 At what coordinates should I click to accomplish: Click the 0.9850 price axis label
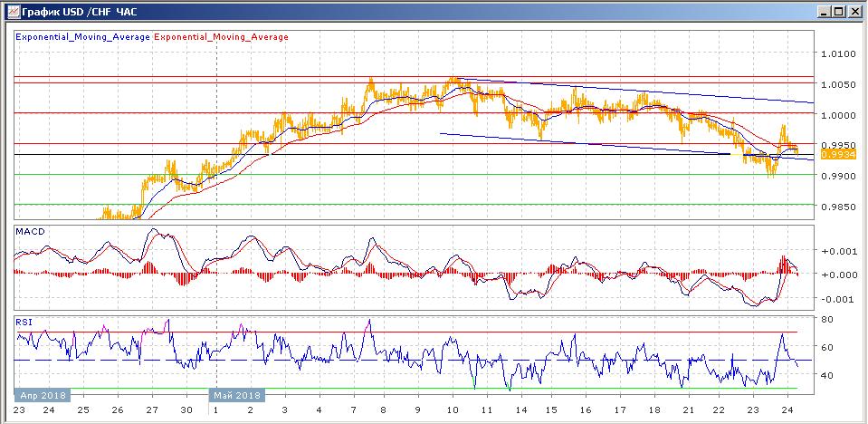click(x=837, y=207)
